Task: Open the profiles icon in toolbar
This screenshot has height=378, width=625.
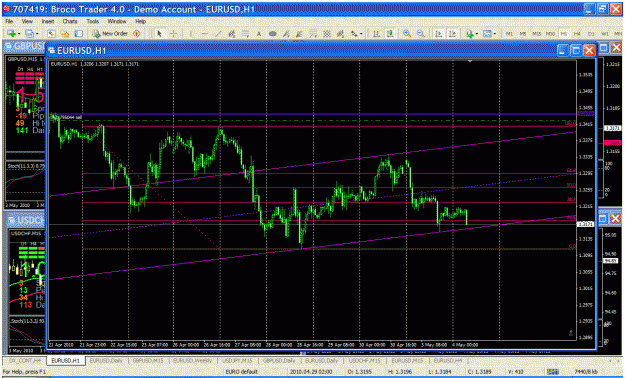Action: [x=29, y=34]
